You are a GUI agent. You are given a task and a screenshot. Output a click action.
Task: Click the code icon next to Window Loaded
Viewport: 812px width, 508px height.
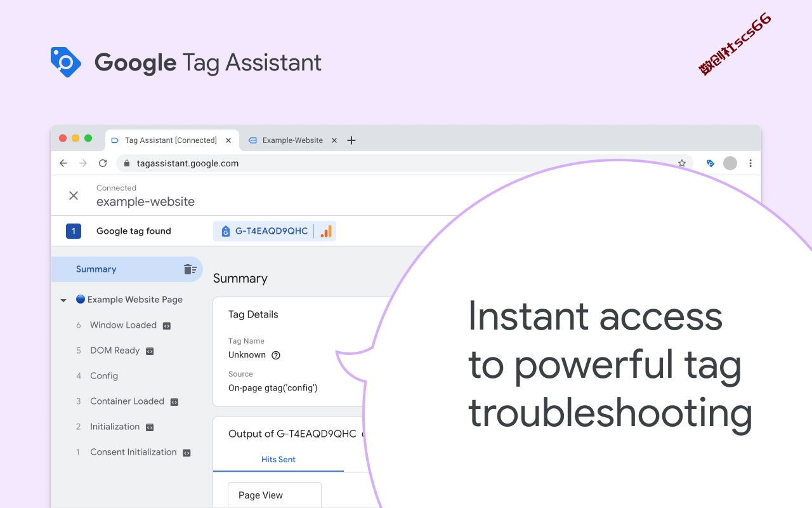pos(167,326)
